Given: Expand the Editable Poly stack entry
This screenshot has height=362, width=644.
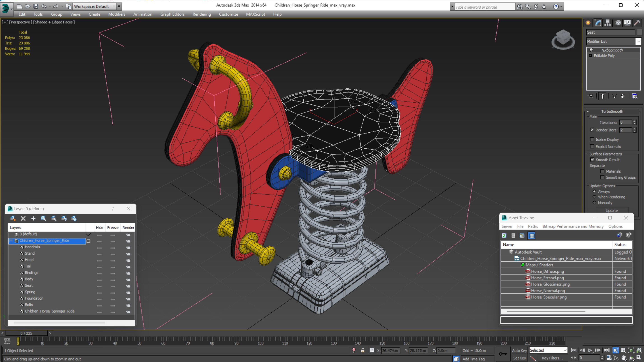Looking at the screenshot, I should pyautogui.click(x=591, y=55).
